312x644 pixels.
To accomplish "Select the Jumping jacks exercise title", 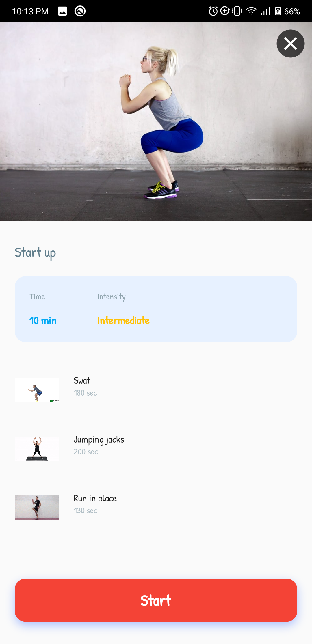I will click(x=99, y=440).
